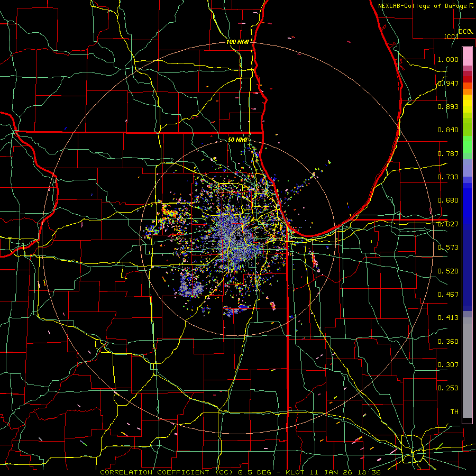
Task: Pick the bright green band on the color scale
Action: coord(467,144)
